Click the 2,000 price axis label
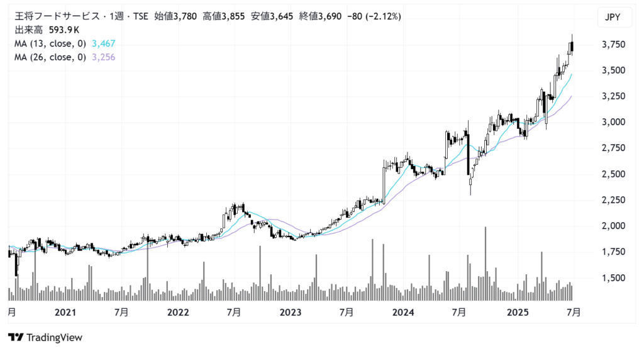The image size is (644, 351). (614, 226)
